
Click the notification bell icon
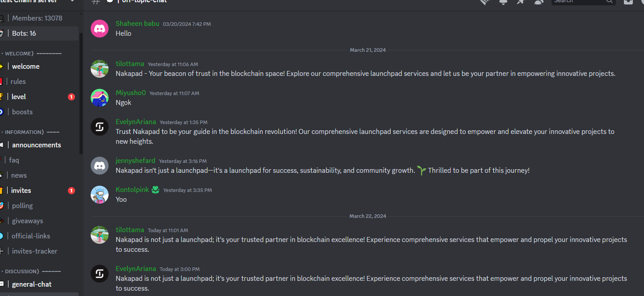point(503,2)
